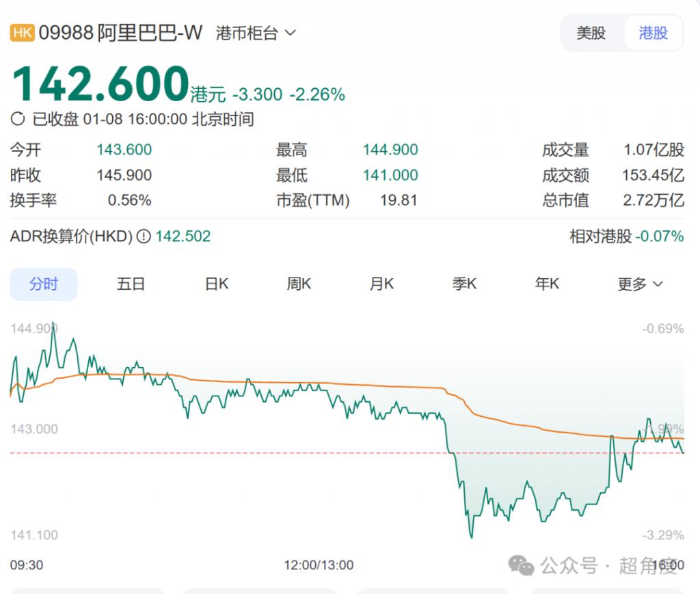
Task: Select the 日K chart tab
Action: click(x=217, y=284)
